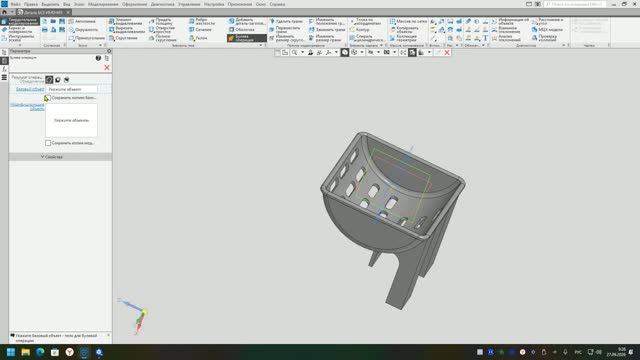Click the zoom magnifier in view toolbar

[294, 53]
